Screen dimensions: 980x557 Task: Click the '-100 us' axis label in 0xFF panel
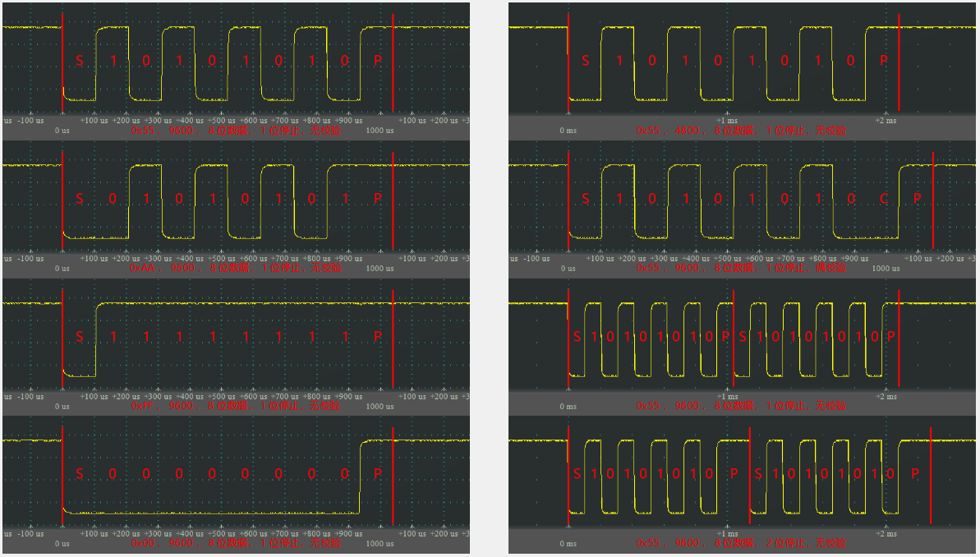[x=30, y=396]
